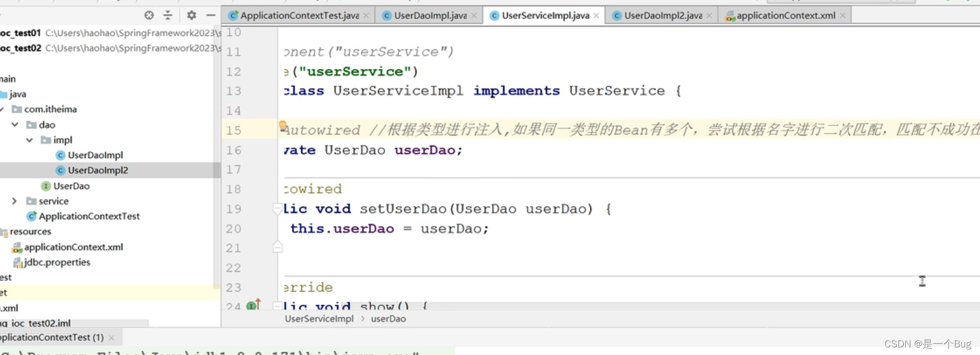Click the implements gutter icon on line 24
Screen dimensions: 980x355
click(253, 305)
